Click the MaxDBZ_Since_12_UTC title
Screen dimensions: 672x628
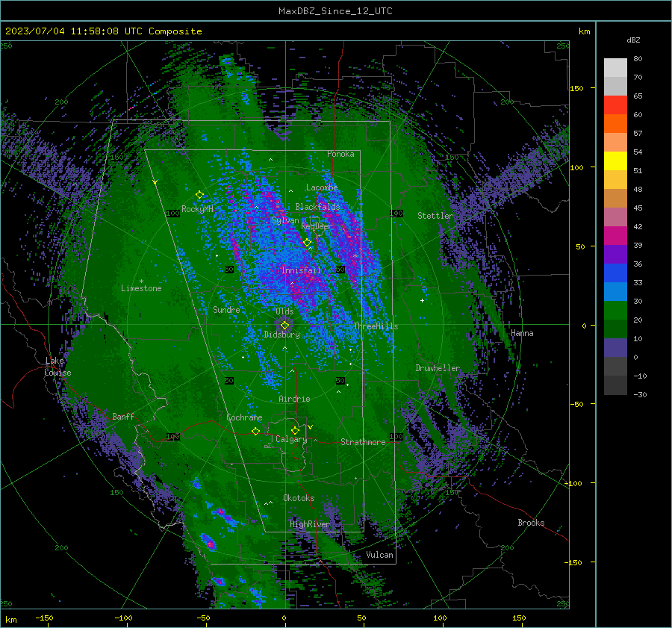pos(335,11)
